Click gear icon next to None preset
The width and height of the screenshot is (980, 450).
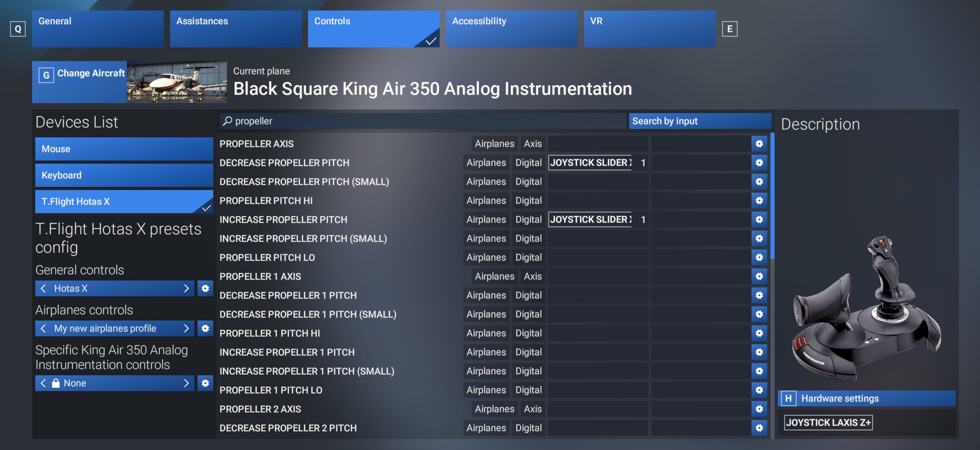point(205,383)
